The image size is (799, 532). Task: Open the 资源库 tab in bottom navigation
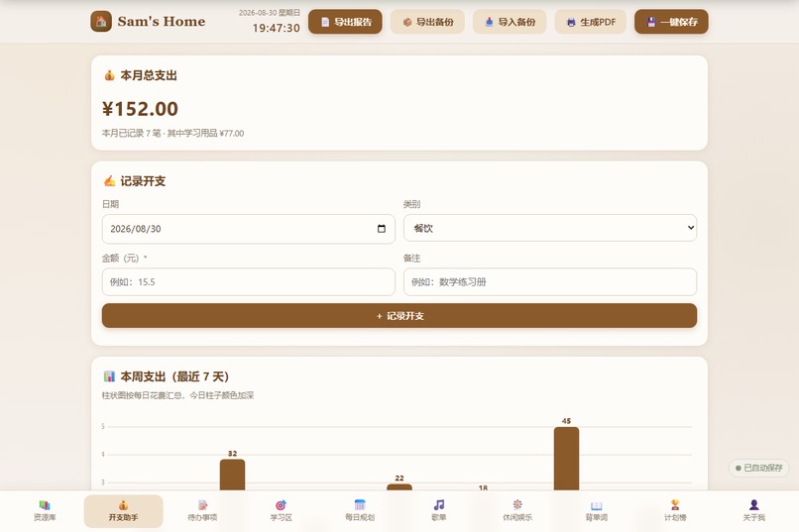point(45,510)
